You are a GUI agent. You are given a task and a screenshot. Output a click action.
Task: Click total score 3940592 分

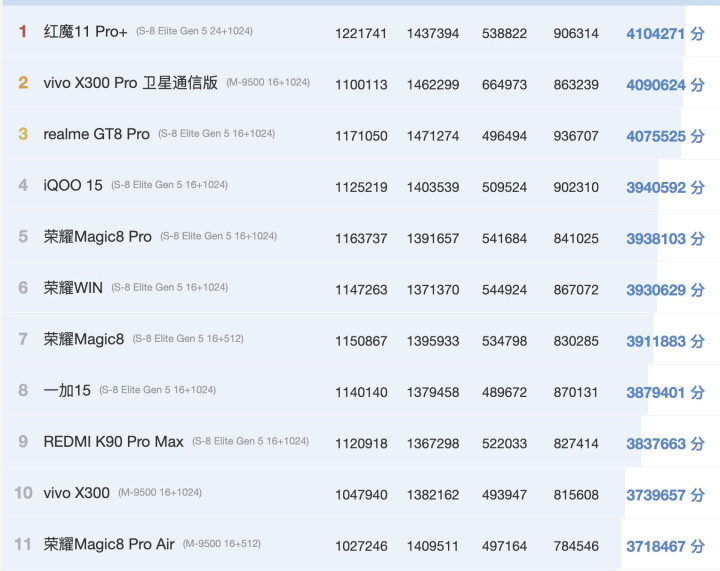pos(665,187)
